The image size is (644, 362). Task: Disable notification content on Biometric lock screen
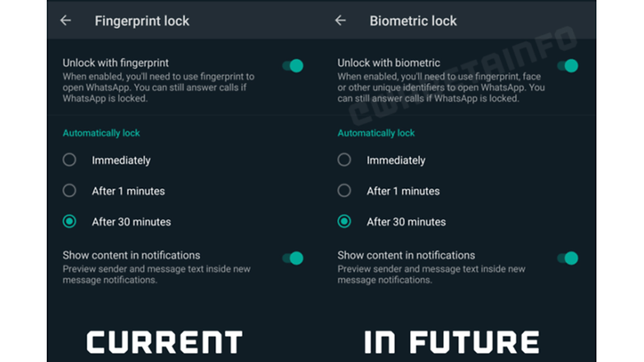coord(567,258)
